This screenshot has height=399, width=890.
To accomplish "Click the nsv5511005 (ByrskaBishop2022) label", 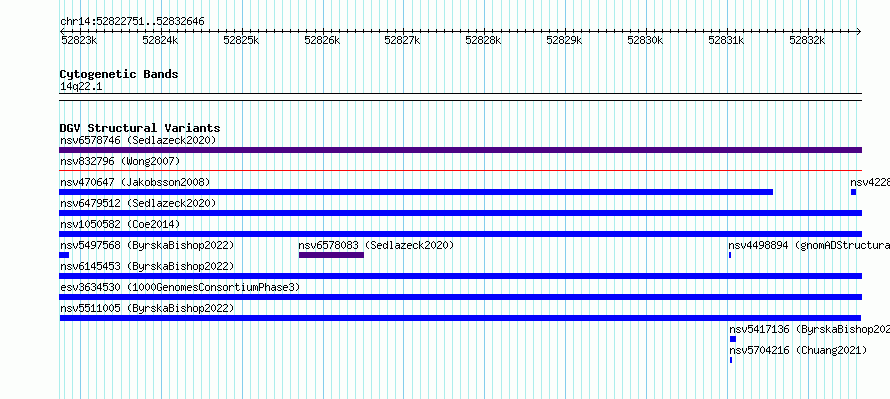I will (x=147, y=308).
